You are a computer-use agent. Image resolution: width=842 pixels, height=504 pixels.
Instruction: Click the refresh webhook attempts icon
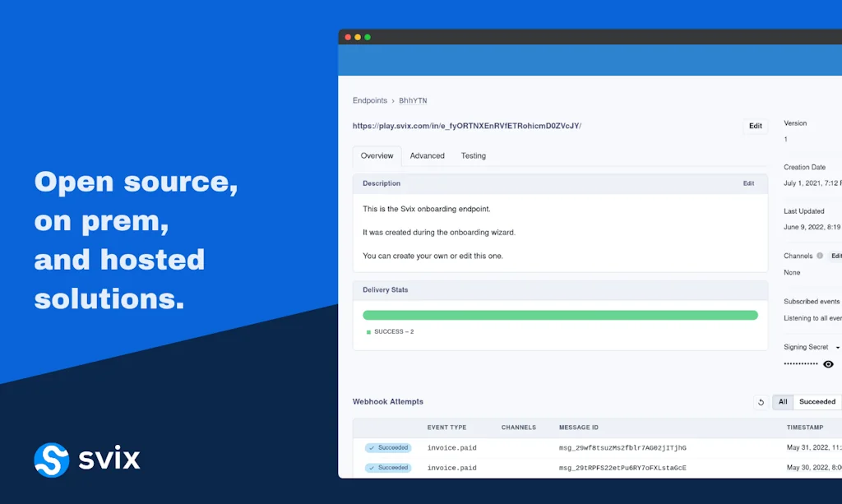[x=761, y=402]
